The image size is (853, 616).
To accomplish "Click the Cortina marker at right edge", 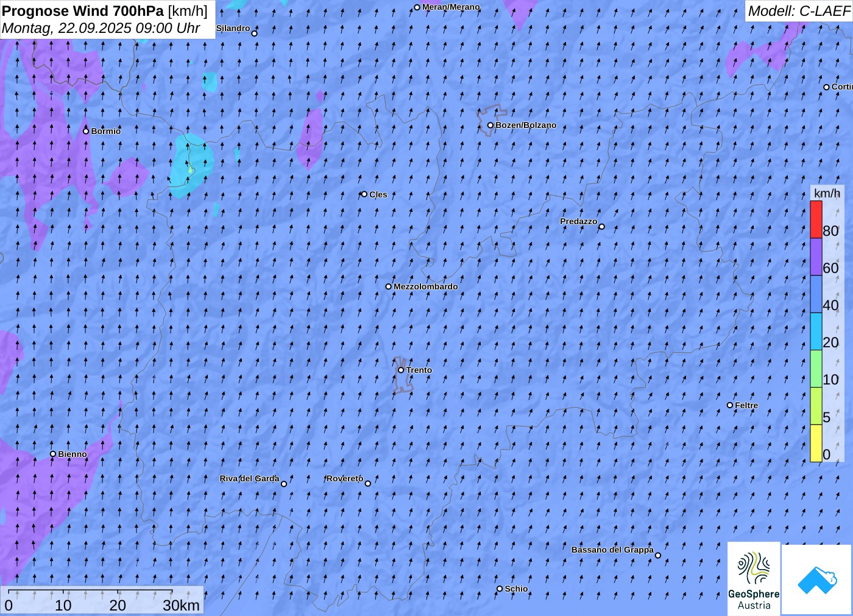I will click(x=827, y=87).
